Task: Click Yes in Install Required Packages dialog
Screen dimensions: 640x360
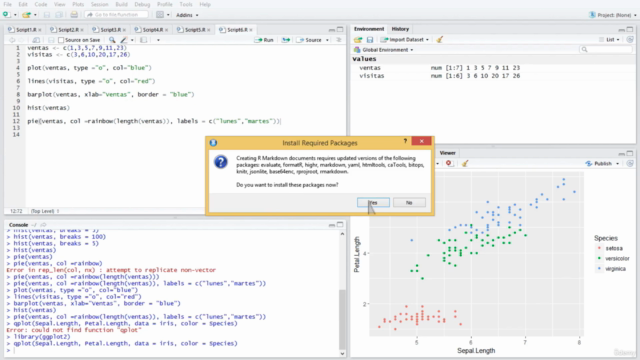Action: click(x=373, y=202)
